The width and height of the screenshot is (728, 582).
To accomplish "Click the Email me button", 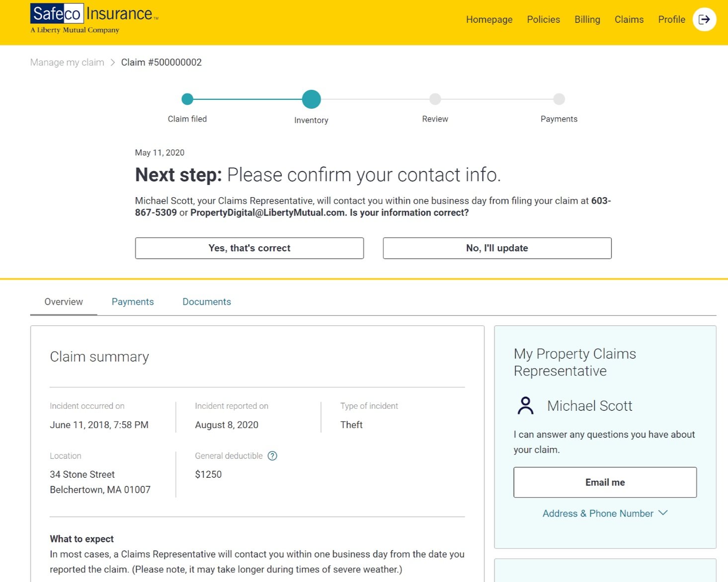I will 605,482.
